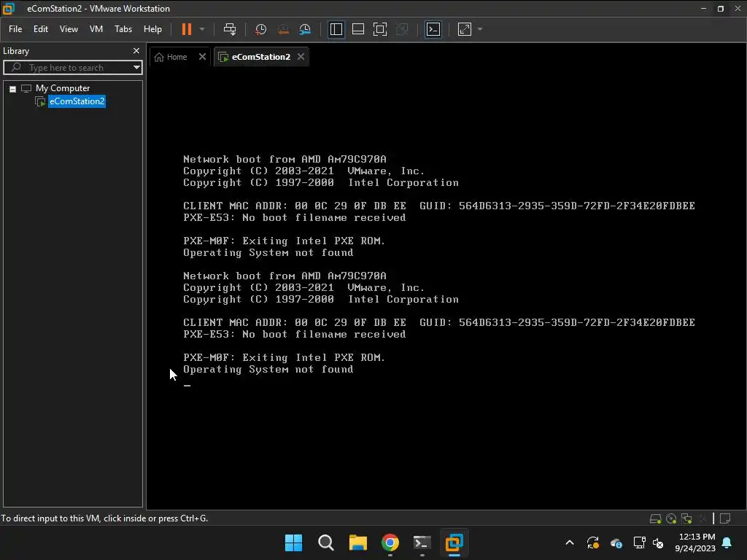This screenshot has width=747, height=560.
Task: Open Google Chrome from the taskbar
Action: pyautogui.click(x=390, y=542)
